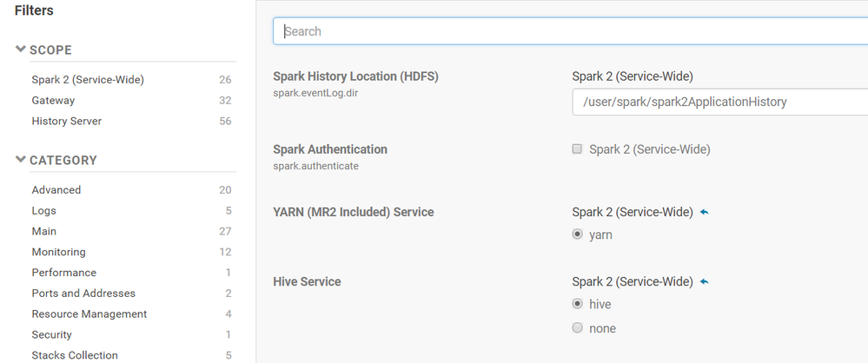Filter by Gateway scope

[53, 101]
